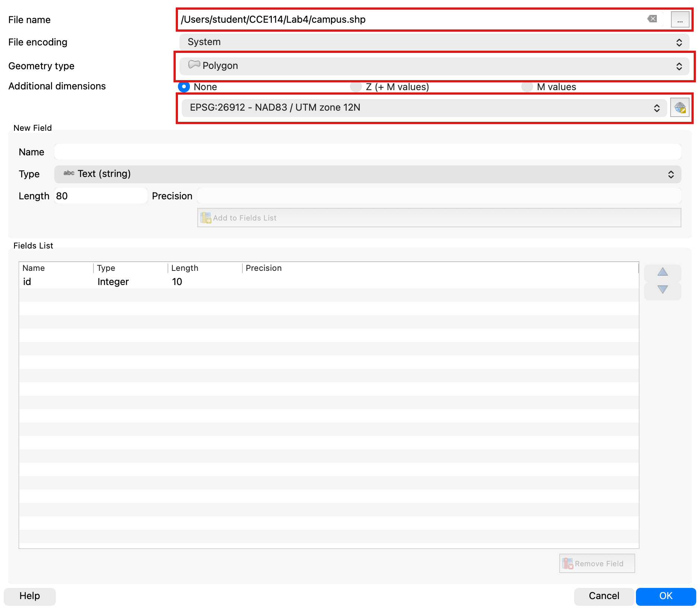Image resolution: width=700 pixels, height=611 pixels.
Task: Open the File encoding System dropdown
Action: (x=434, y=42)
